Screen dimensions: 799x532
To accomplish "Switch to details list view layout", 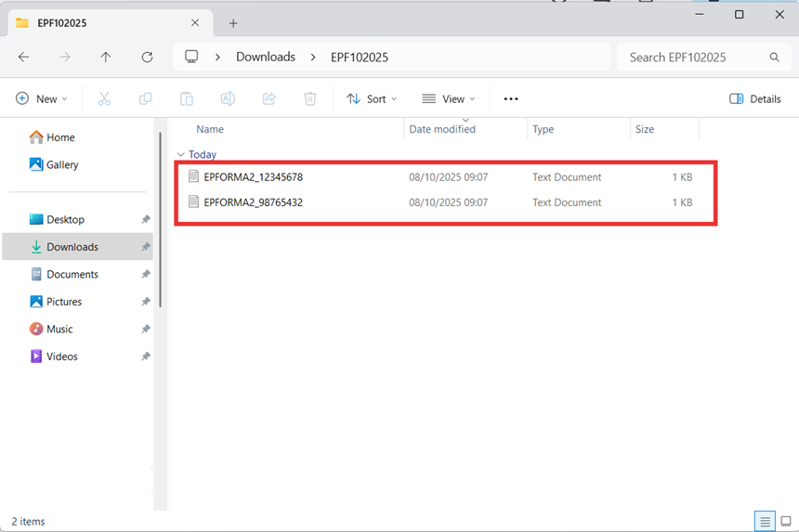I will (764, 521).
